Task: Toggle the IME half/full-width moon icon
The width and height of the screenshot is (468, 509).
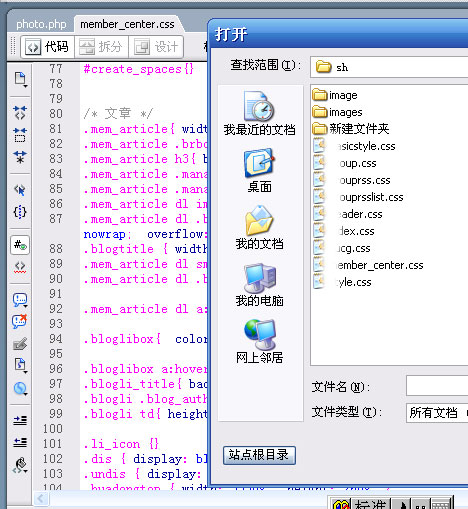Action: (x=402, y=505)
